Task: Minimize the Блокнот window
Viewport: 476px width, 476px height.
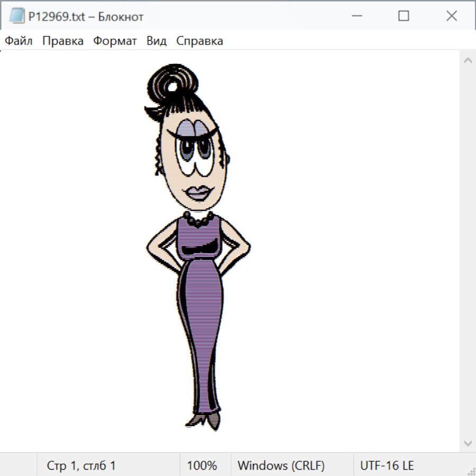Action: 356,16
